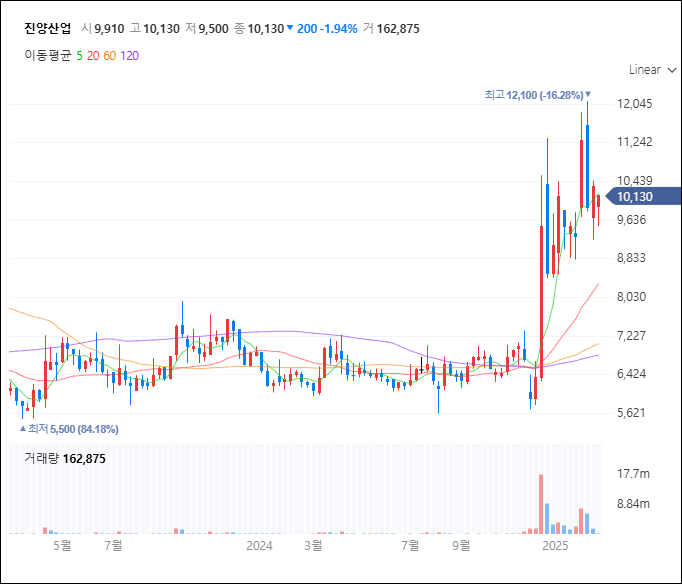Click the 최고 12,100 high marker label
This screenshot has width=682, height=584.
point(538,95)
